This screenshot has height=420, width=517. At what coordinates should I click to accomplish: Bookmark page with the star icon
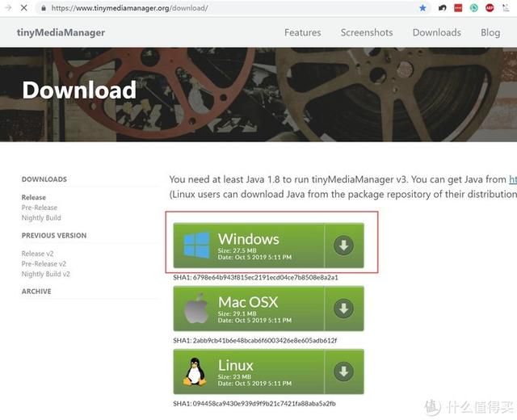tap(422, 8)
